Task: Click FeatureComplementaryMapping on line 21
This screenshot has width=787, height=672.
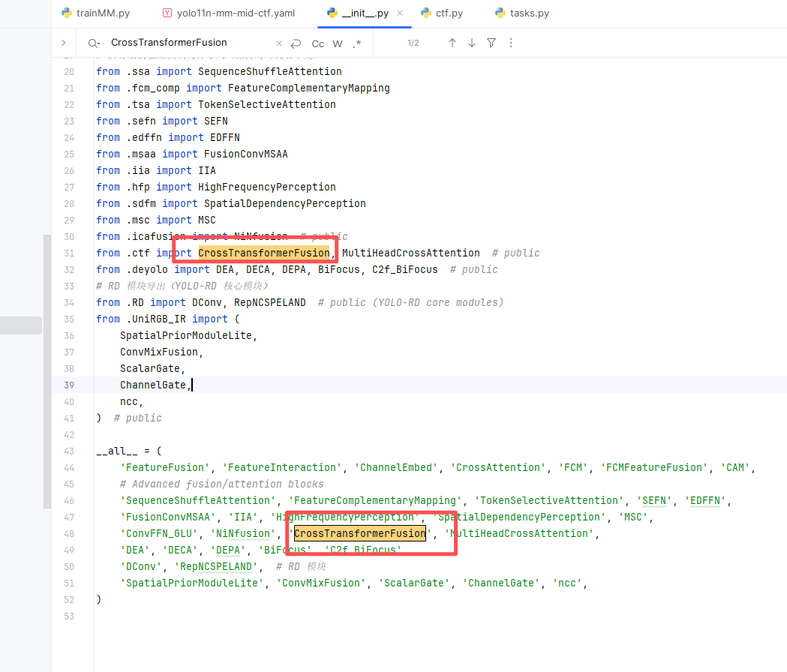Action: 308,88
